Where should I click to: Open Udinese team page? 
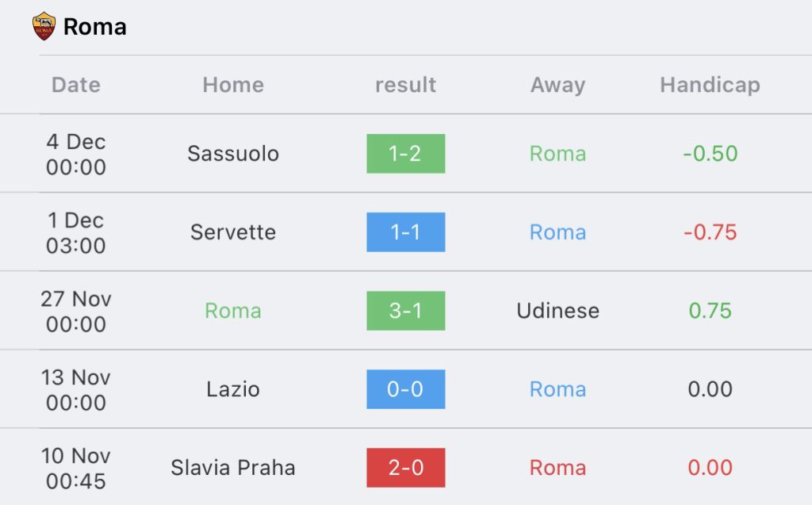pyautogui.click(x=557, y=311)
